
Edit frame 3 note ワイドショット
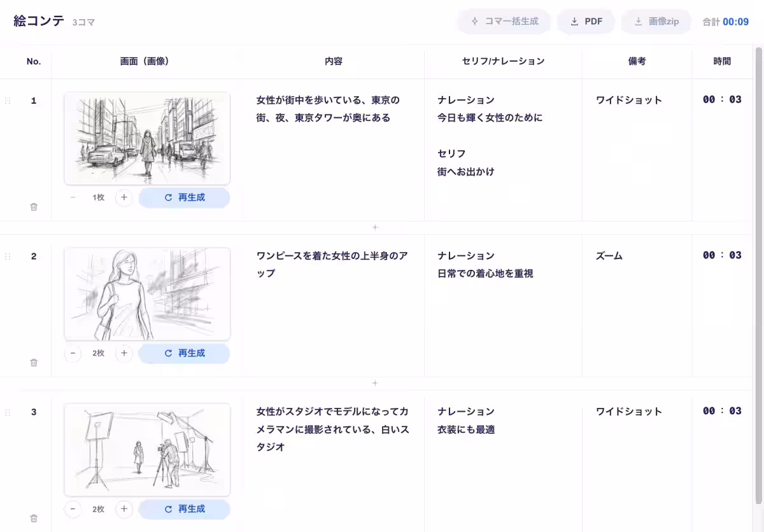tap(629, 412)
